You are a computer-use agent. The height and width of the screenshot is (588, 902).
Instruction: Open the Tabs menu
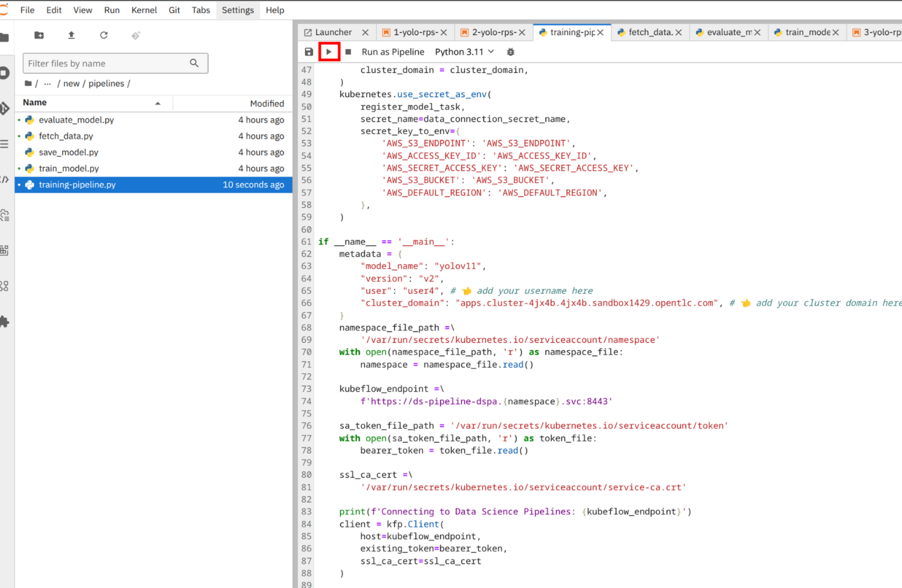click(x=200, y=10)
